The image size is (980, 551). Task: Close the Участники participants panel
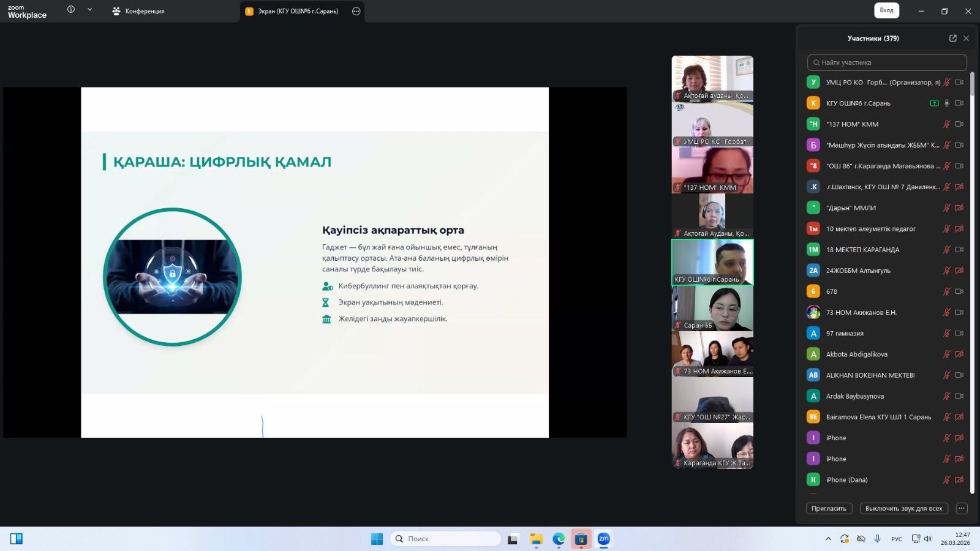click(x=966, y=38)
